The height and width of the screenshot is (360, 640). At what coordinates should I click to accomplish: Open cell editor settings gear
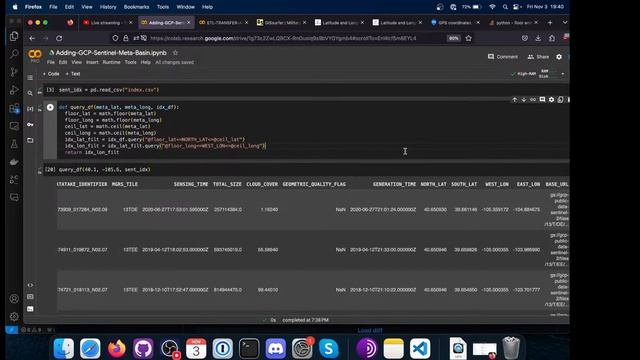[551, 100]
